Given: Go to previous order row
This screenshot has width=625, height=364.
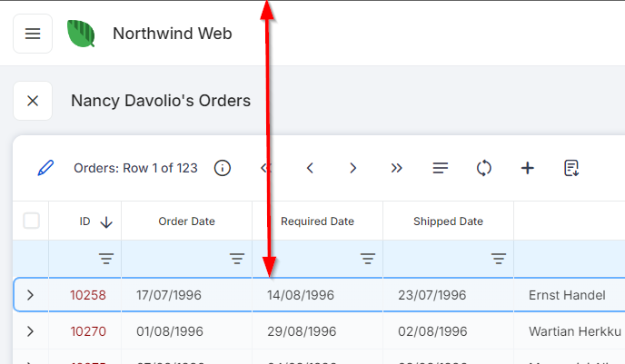Looking at the screenshot, I should 310,168.
